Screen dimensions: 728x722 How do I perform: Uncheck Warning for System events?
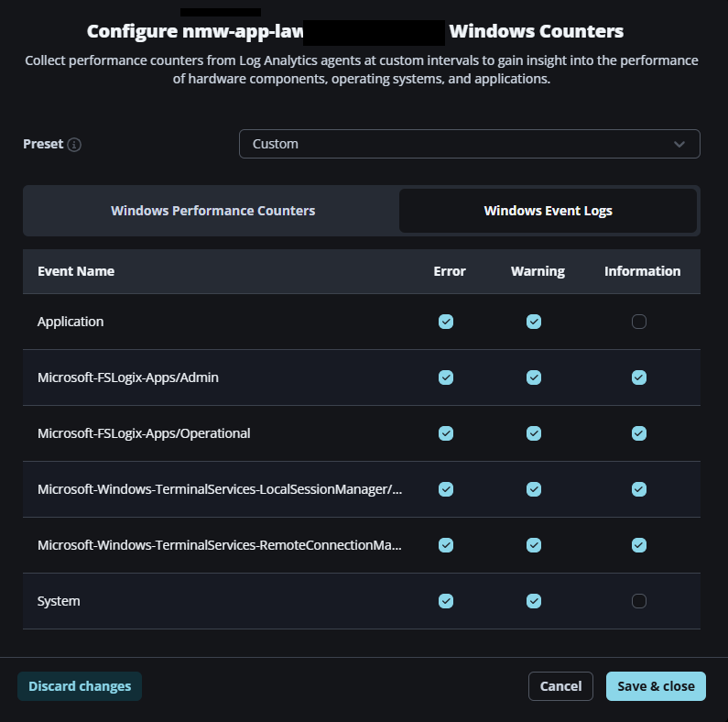pyautogui.click(x=534, y=601)
